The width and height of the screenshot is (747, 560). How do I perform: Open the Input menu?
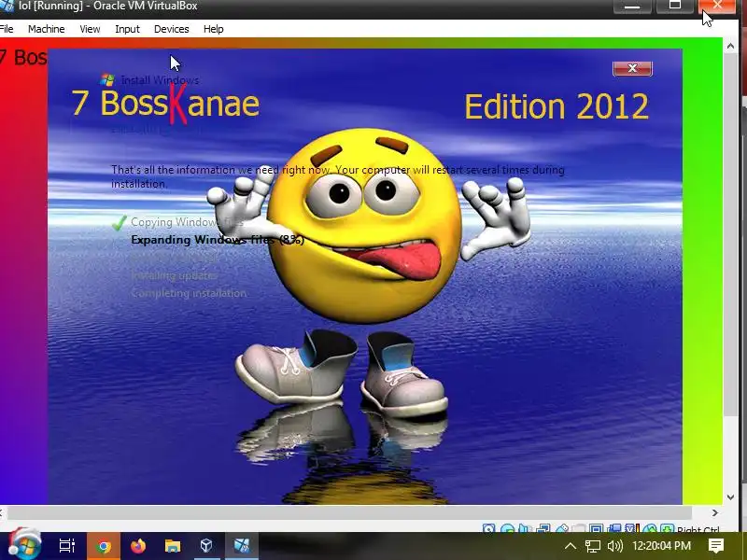tap(127, 29)
